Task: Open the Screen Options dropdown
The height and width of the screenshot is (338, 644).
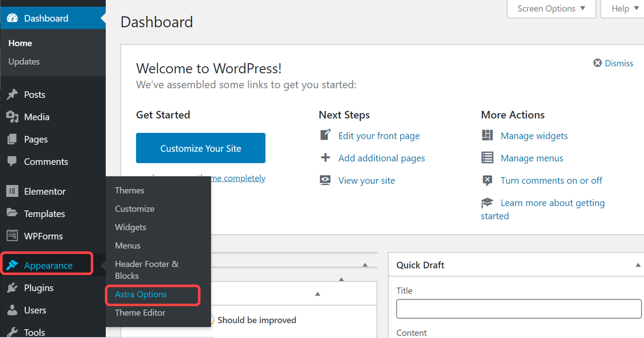Action: pos(551,8)
